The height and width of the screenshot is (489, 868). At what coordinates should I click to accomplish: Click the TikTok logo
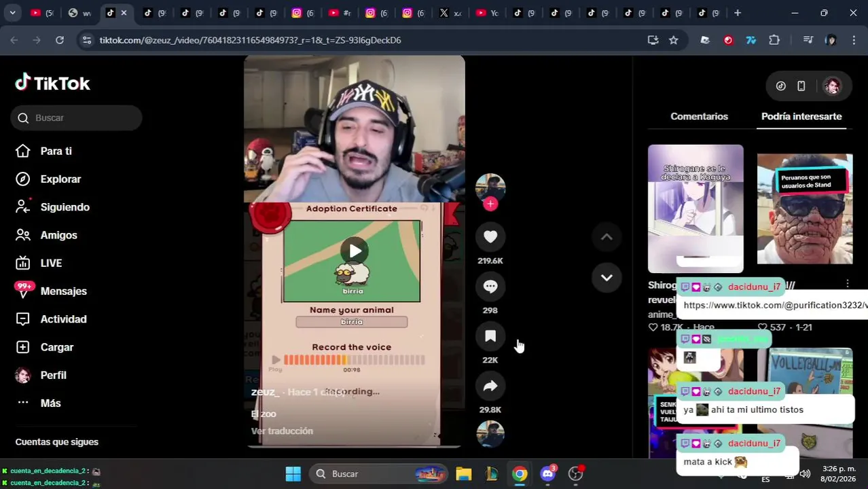(52, 83)
